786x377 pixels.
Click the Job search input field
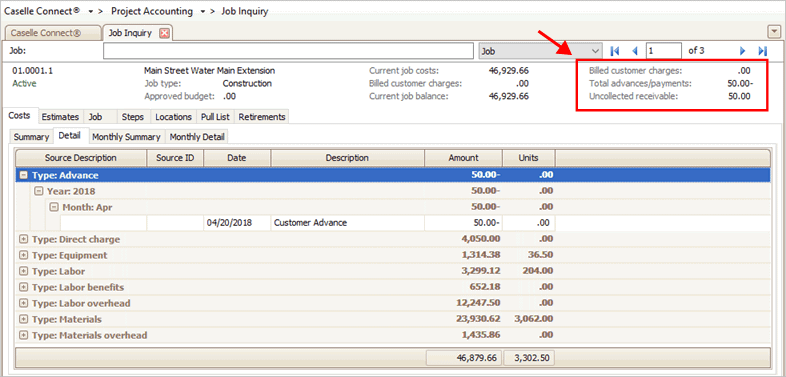click(x=288, y=51)
